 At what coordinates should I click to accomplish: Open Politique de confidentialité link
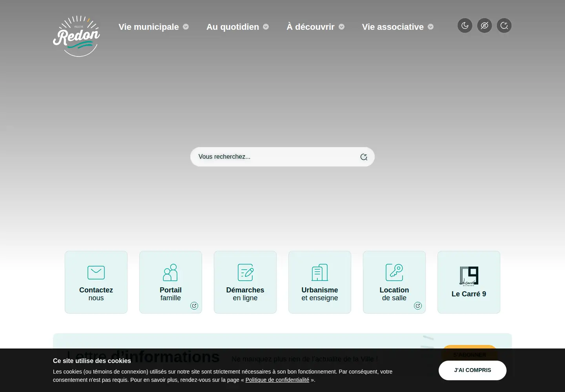[277, 380]
